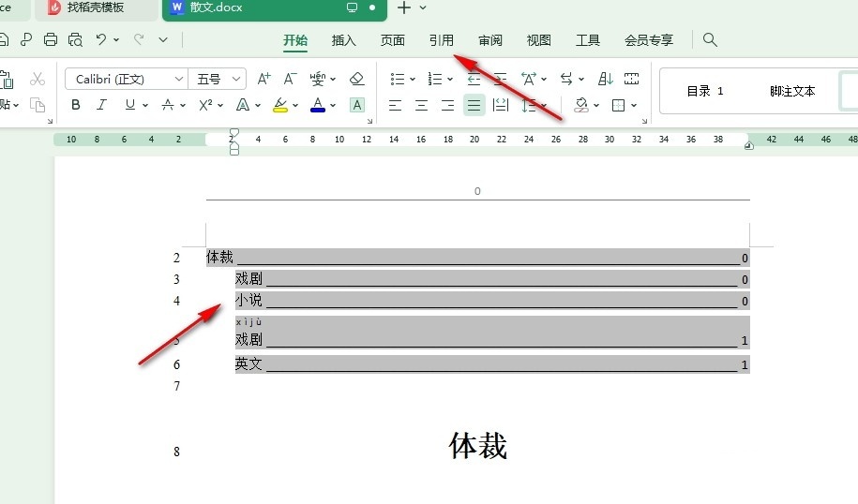This screenshot has width=858, height=504.
Task: Expand undo history dropdown arrow
Action: [116, 40]
